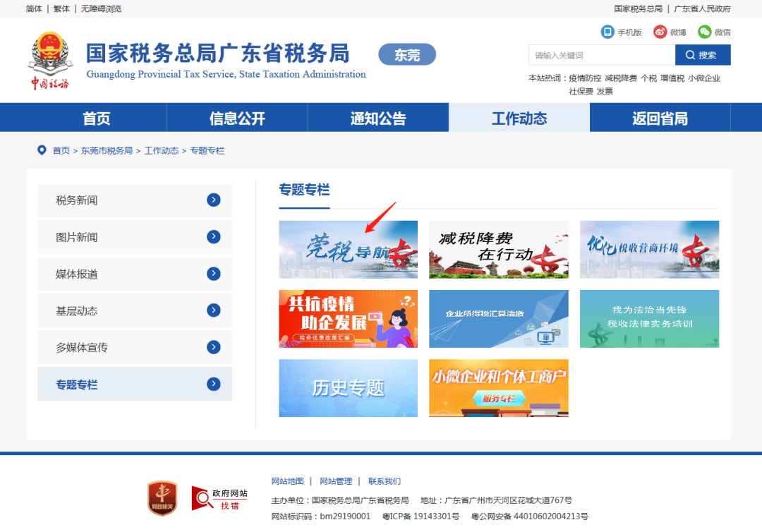Image resolution: width=762 pixels, height=532 pixels.
Task: Click the 首页 breadcrumb link
Action: click(61, 150)
